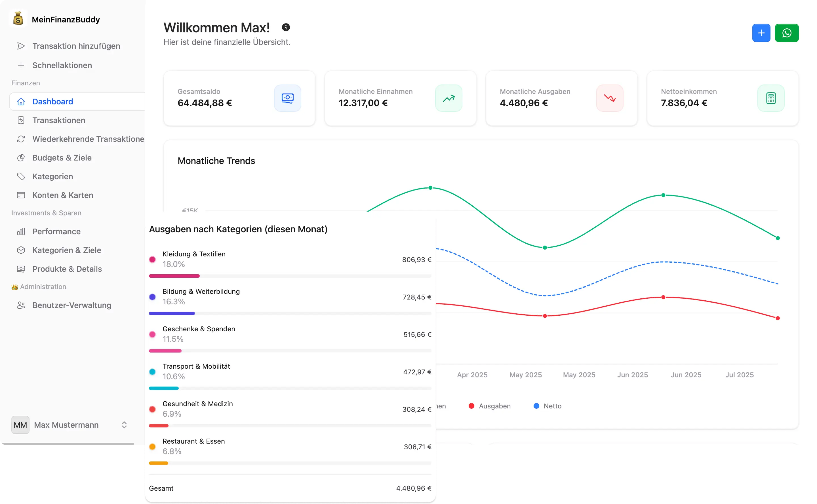817x504 pixels.
Task: Click Transaktion hinzufügen in the sidebar
Action: 76,46
